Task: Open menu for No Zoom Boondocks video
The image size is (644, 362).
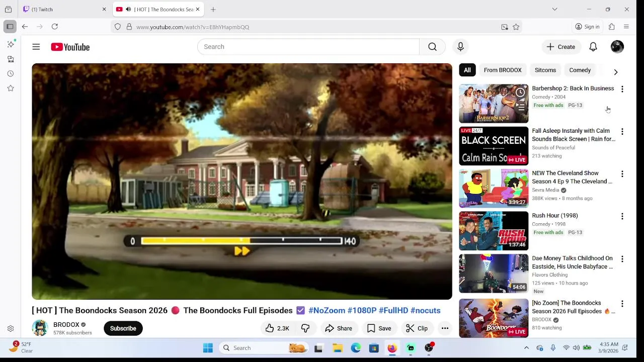Action: (622, 304)
